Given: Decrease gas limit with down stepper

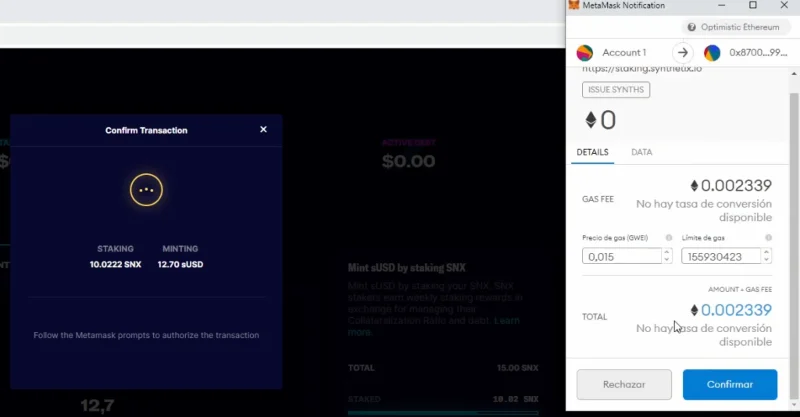Looking at the screenshot, I should pos(766,260).
